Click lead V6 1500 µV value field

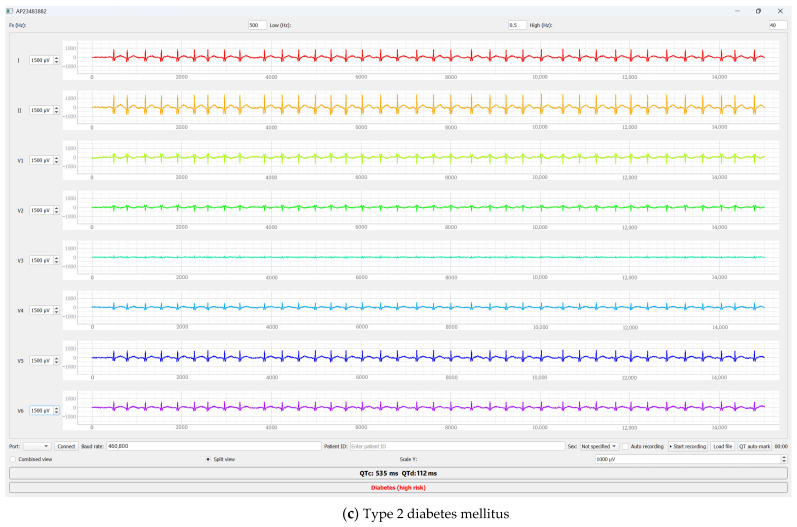(x=41, y=410)
